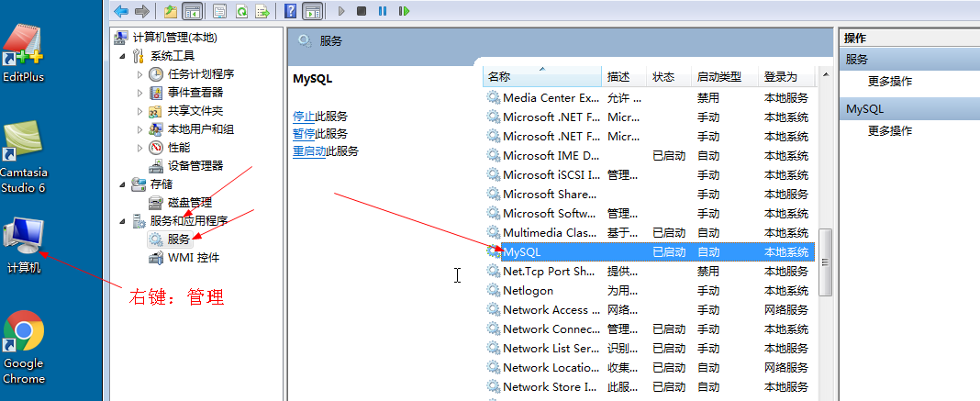The width and height of the screenshot is (980, 401).
Task: Select 磁盘管理 in the console tree
Action: 189,203
